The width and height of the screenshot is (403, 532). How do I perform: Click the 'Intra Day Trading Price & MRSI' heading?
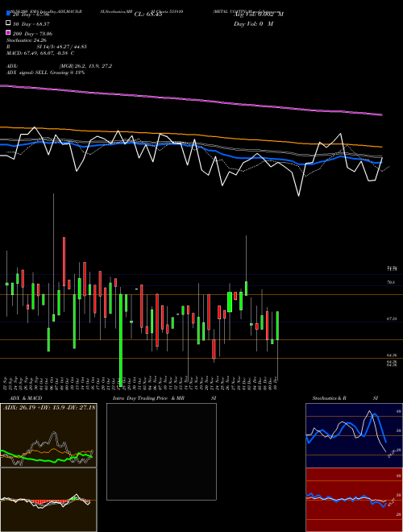tap(164, 398)
